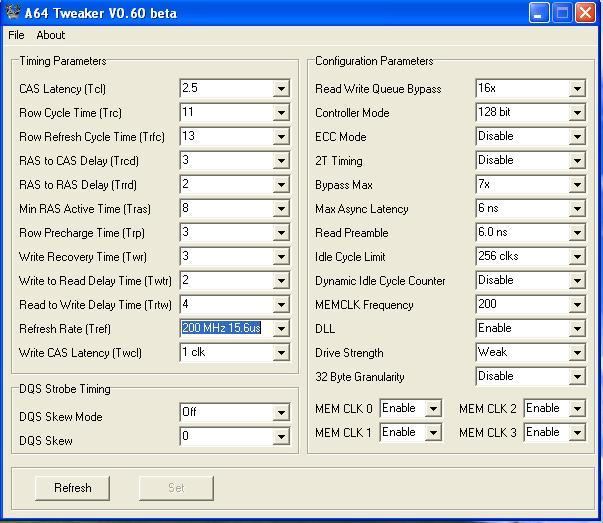
Task: Click the 'Configuration Parameters' group title
Action: 374,61
